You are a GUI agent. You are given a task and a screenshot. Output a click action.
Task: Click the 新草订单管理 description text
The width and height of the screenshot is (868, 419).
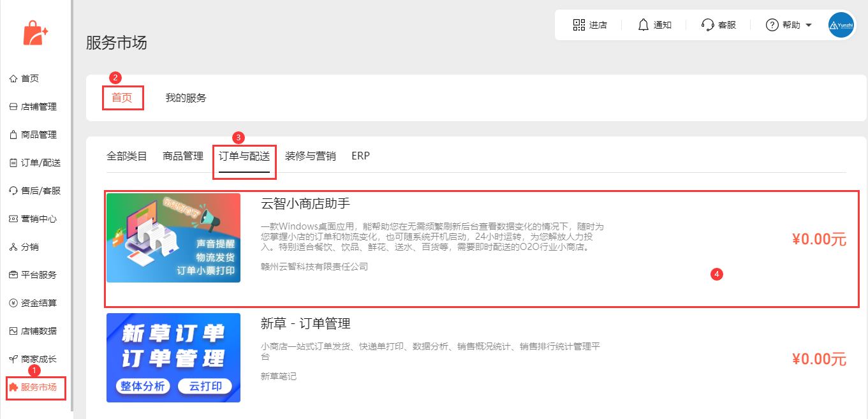[430, 351]
